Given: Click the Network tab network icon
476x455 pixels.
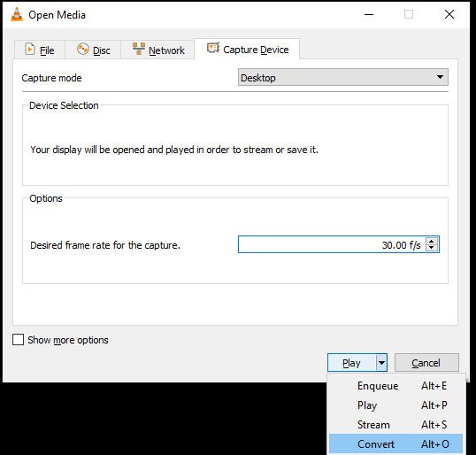Looking at the screenshot, I should tap(139, 49).
